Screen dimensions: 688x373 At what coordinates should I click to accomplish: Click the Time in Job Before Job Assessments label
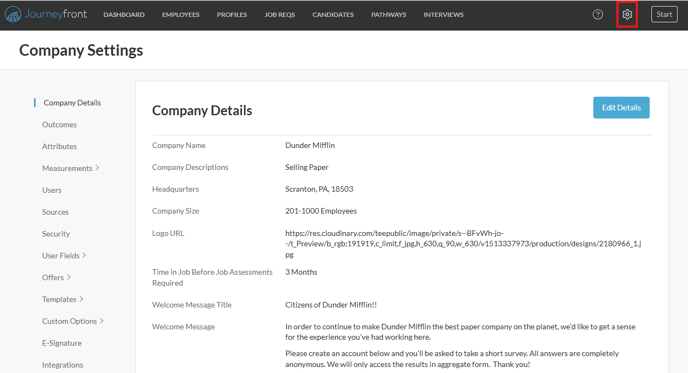pyautogui.click(x=212, y=277)
